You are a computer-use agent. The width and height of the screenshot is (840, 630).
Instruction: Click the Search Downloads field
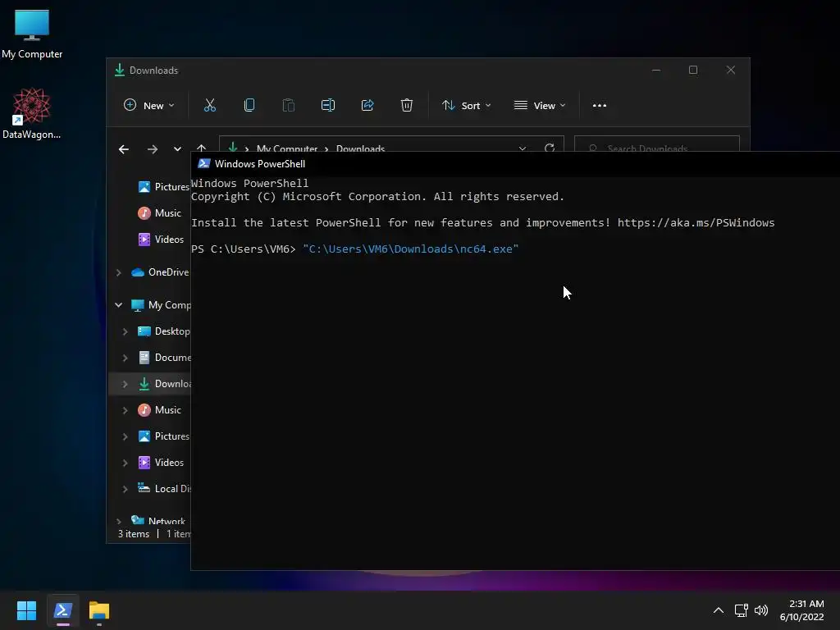tap(657, 144)
